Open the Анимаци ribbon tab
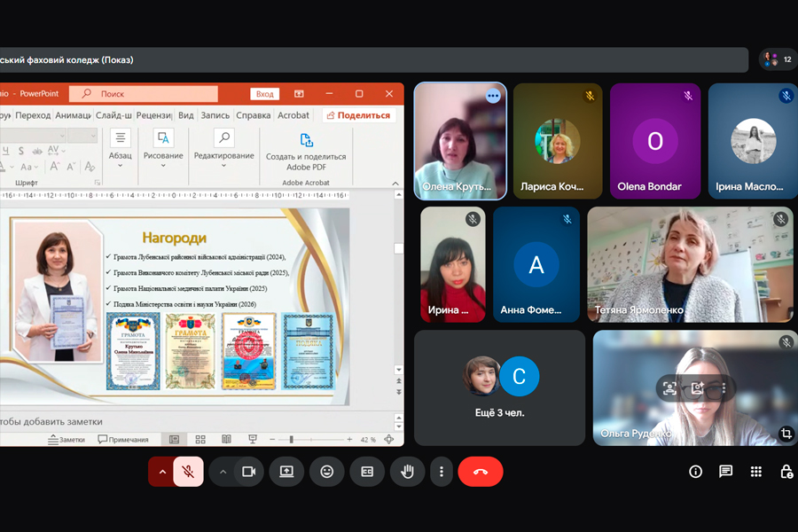This screenshot has width=798, height=532. click(74, 115)
